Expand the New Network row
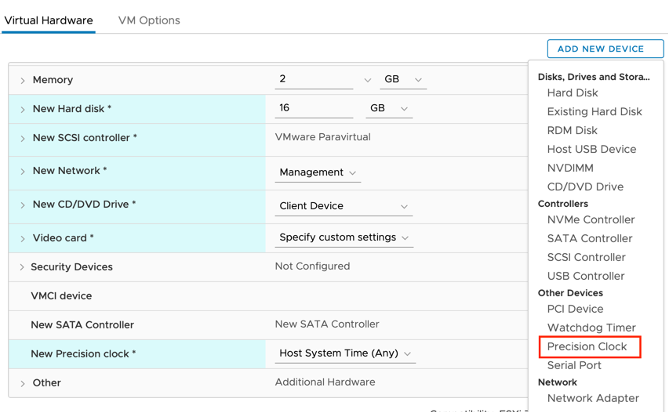Image resolution: width=668 pixels, height=412 pixels. pyautogui.click(x=23, y=172)
